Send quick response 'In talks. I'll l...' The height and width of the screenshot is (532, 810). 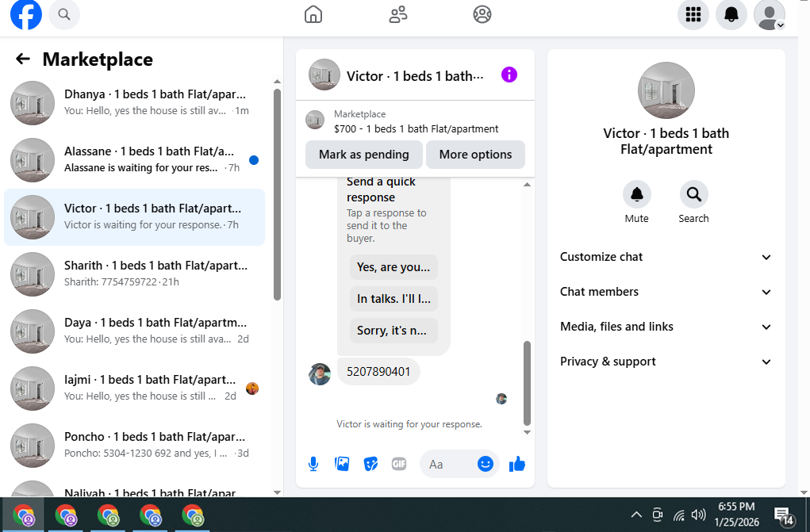pos(393,299)
